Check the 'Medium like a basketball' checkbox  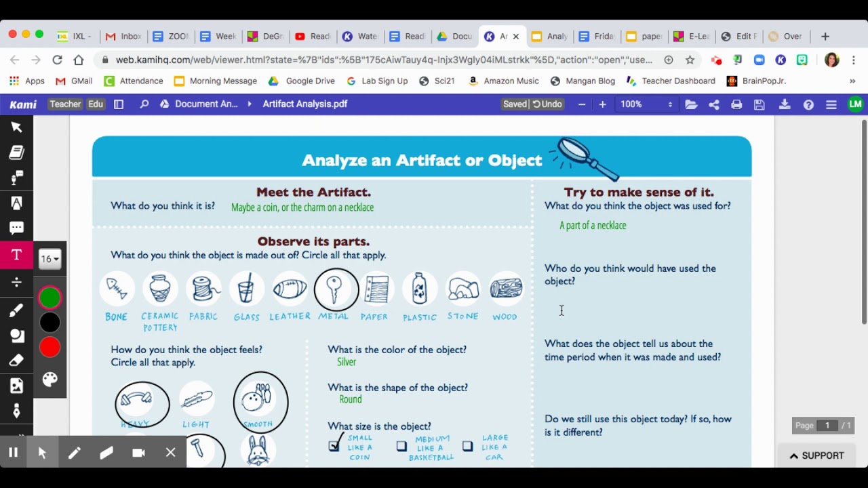point(401,446)
